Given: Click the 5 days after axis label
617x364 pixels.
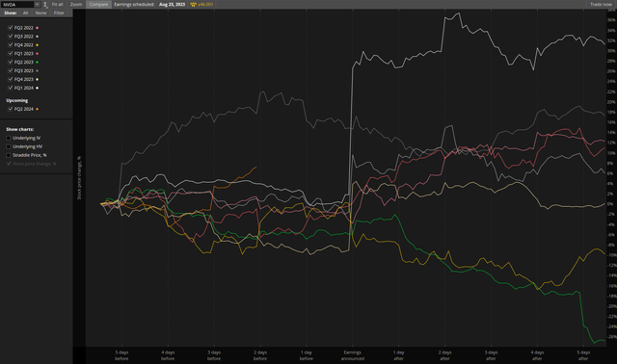Looking at the screenshot, I should [583, 355].
